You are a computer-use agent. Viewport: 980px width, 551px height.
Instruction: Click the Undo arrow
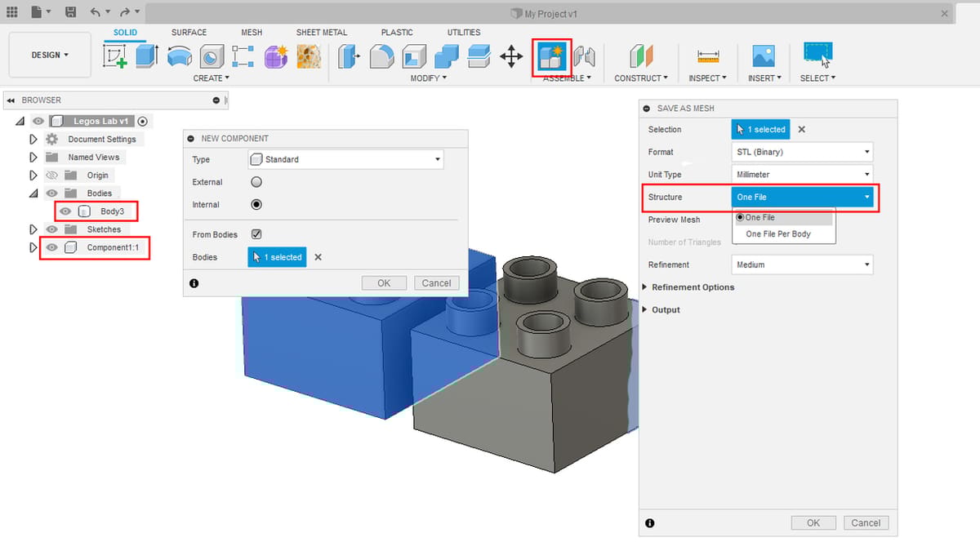click(x=96, y=12)
